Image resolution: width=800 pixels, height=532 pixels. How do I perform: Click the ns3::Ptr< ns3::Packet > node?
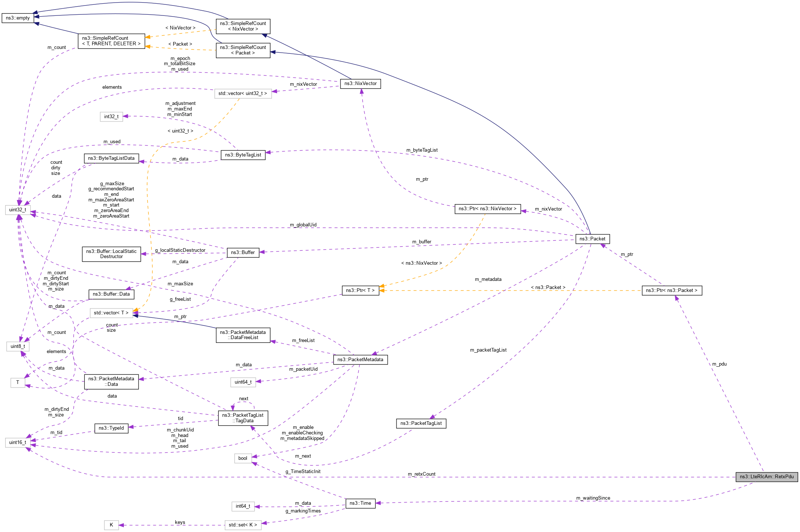(673, 291)
